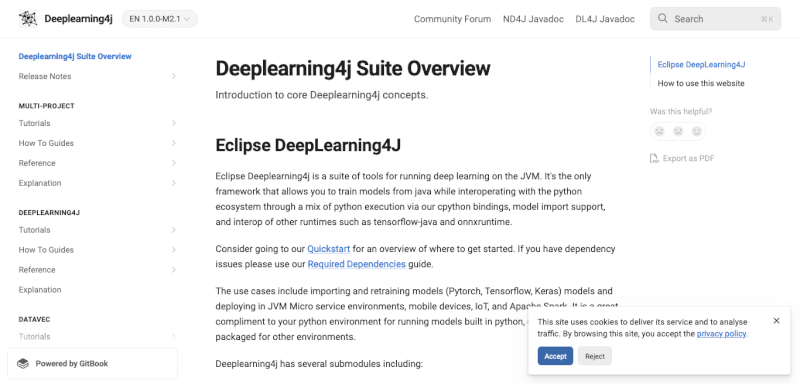Jump to Eclipse DeepLearning4J section

coord(701,65)
